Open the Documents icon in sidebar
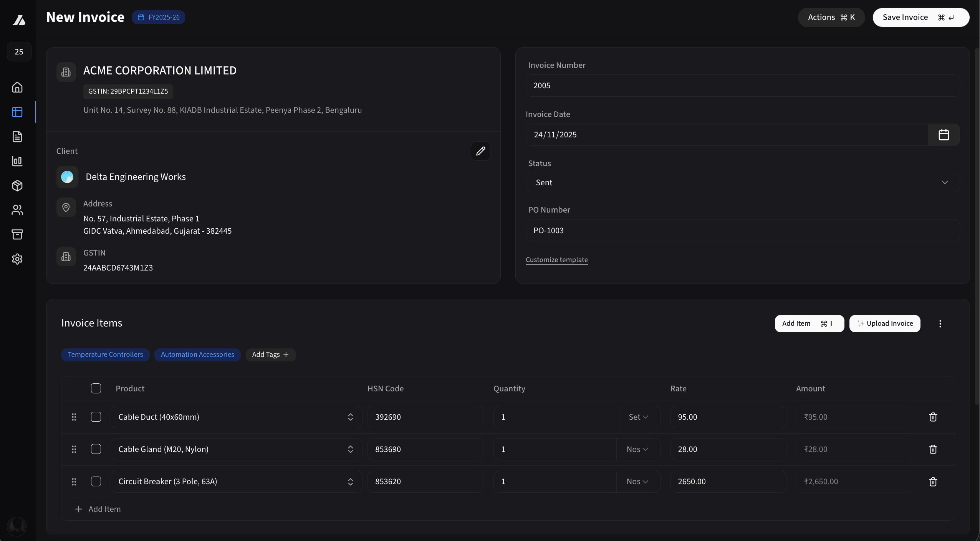The width and height of the screenshot is (980, 541). click(x=17, y=137)
